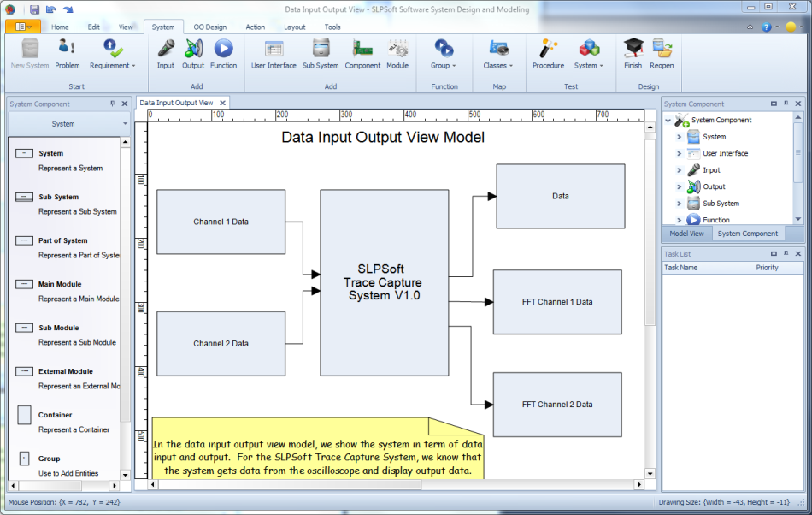
Task: Select the Sub System shape in palette
Action: coord(24,197)
